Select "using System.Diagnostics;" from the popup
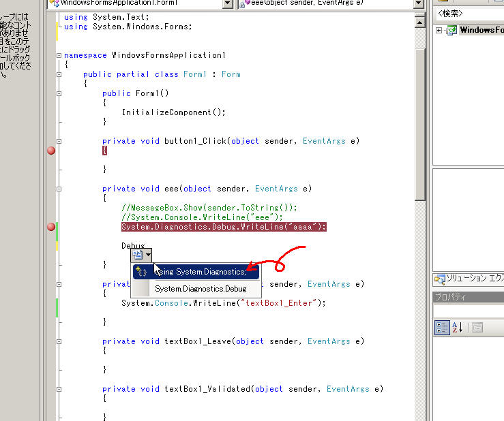Viewport: 504px width, 421px height. click(201, 272)
